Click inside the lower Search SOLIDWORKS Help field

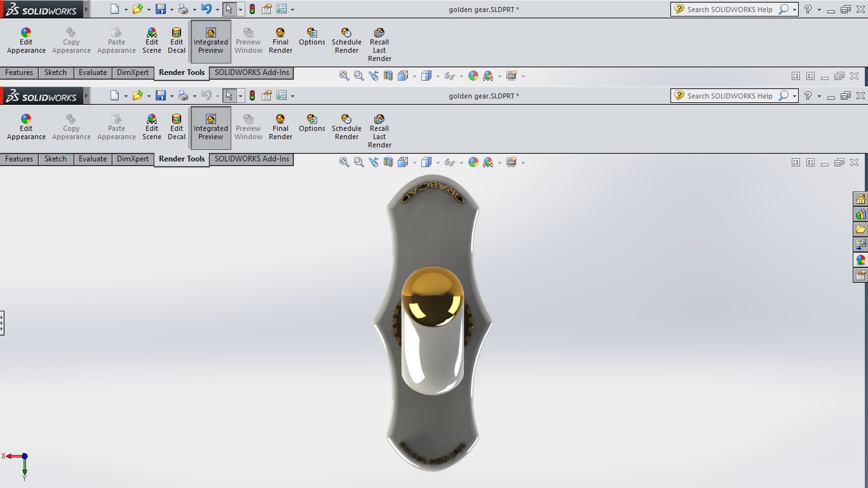tap(729, 96)
